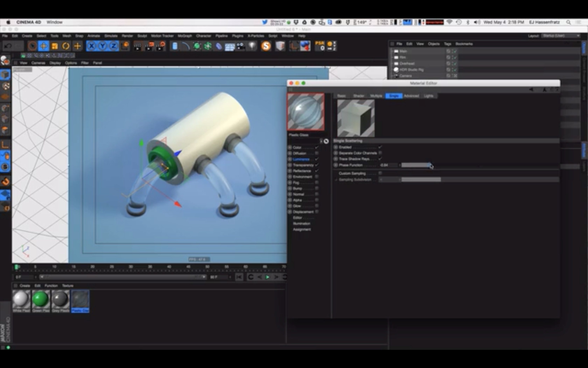Click the Sampling Subdivision slider

480,180
